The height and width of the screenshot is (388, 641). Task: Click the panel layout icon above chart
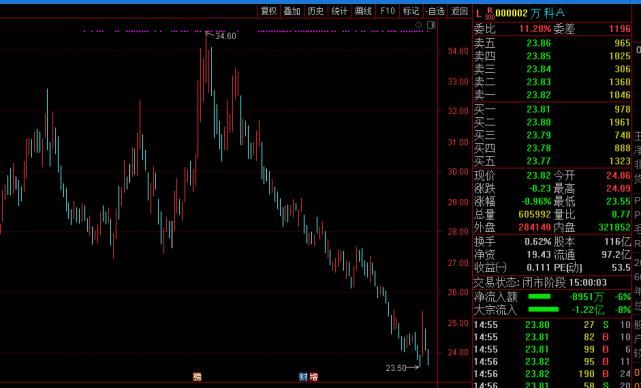pyautogui.click(x=431, y=25)
